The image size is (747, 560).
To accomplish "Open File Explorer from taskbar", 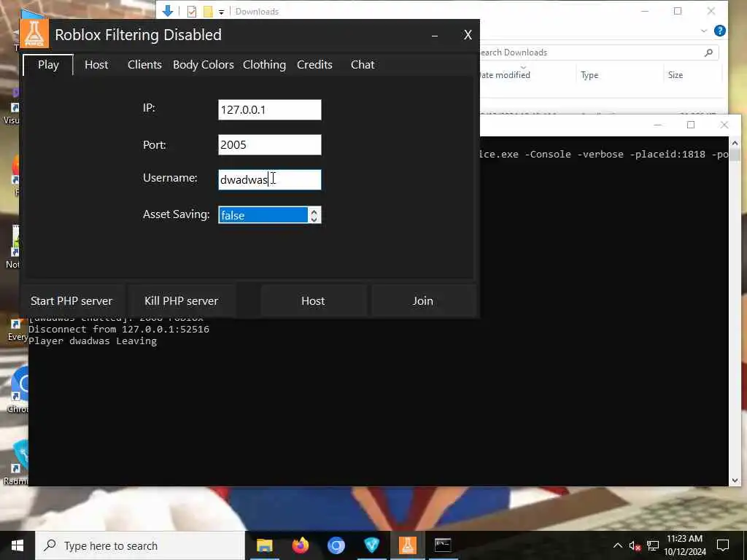I will pos(264,545).
